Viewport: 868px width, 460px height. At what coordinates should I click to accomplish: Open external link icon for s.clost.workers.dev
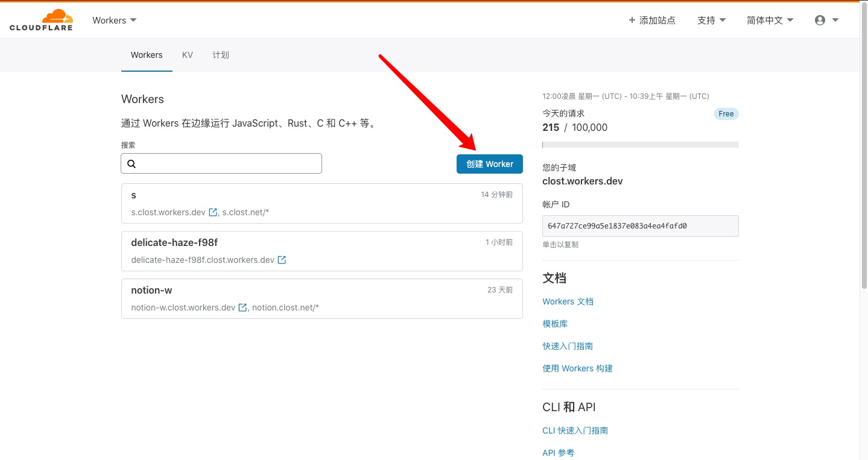[213, 212]
